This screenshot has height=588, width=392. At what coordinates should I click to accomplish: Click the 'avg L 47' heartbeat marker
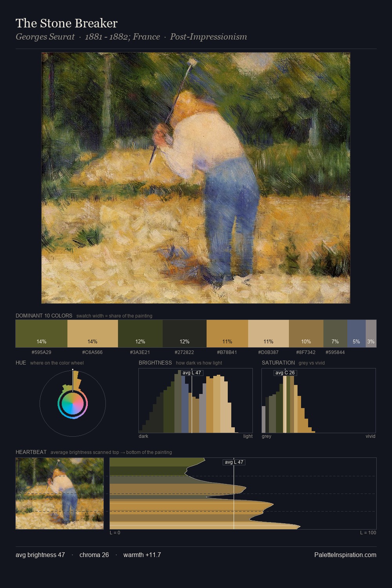(x=234, y=462)
